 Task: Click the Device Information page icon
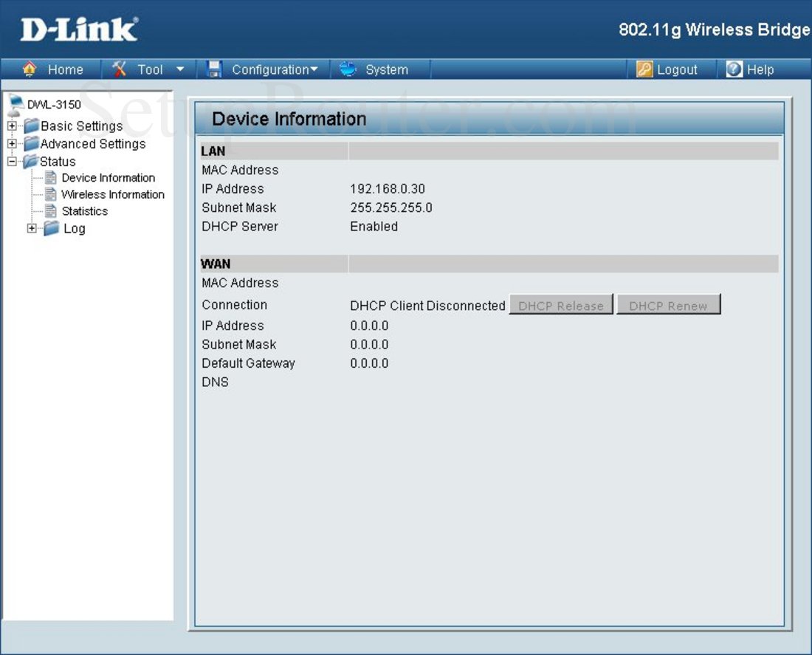[49, 177]
